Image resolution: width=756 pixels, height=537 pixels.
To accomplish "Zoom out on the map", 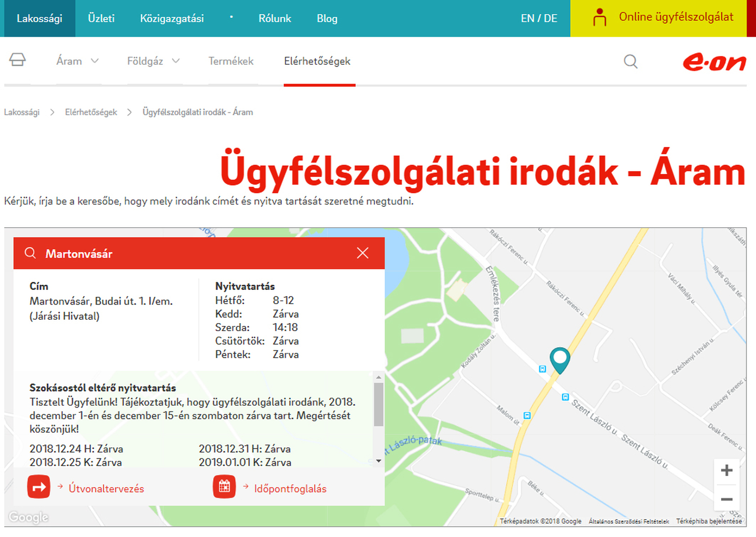I will click(x=726, y=499).
